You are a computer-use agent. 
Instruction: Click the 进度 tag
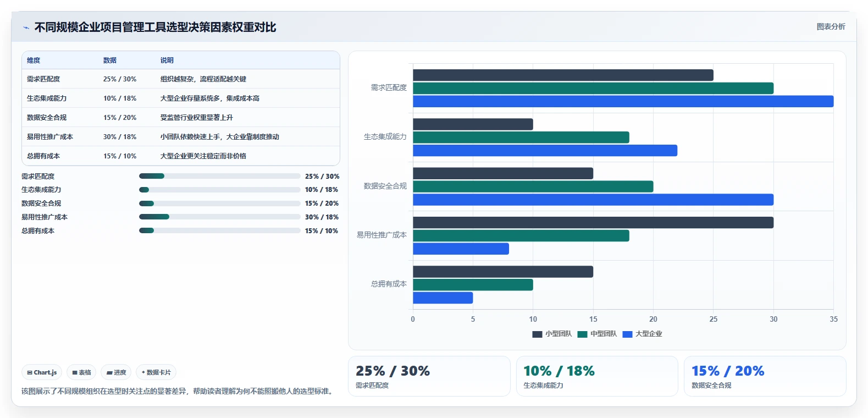pyautogui.click(x=116, y=372)
